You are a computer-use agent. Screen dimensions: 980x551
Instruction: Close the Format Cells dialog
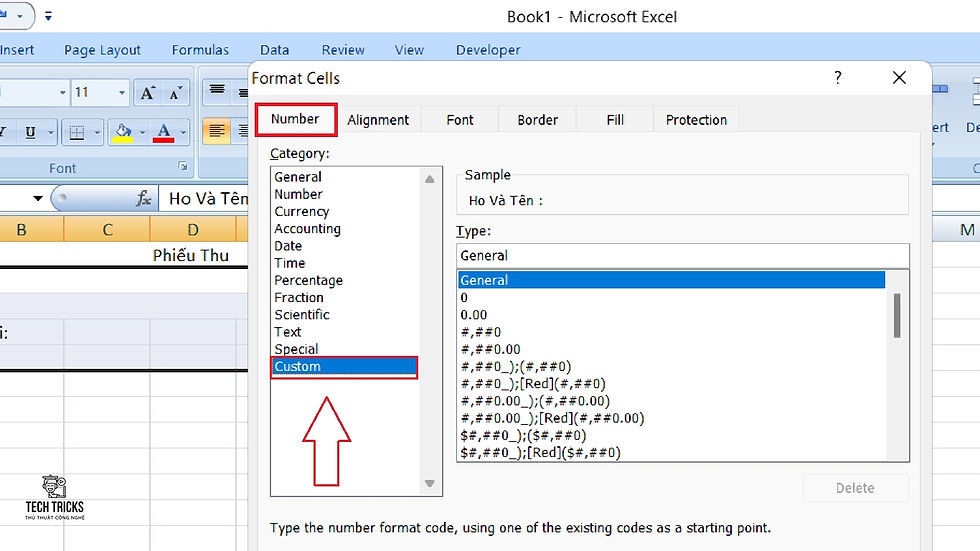[899, 77]
